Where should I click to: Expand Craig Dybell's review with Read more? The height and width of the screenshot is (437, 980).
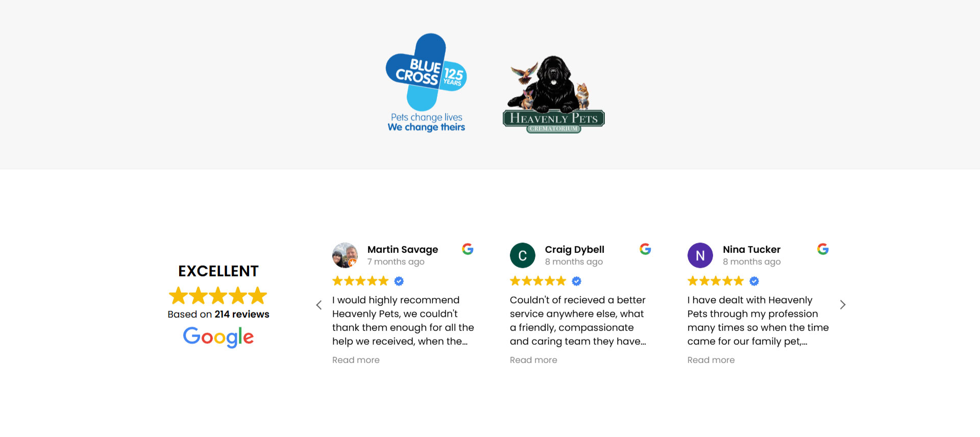[533, 360]
